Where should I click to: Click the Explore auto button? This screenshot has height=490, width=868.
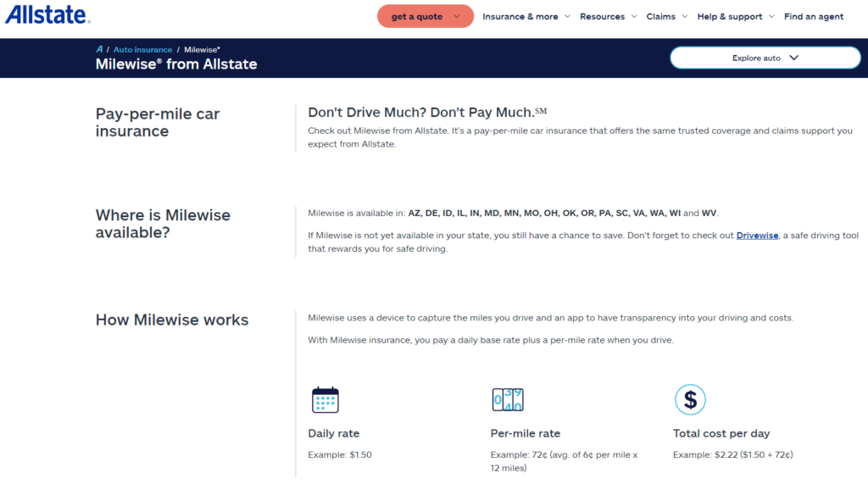[x=765, y=58]
